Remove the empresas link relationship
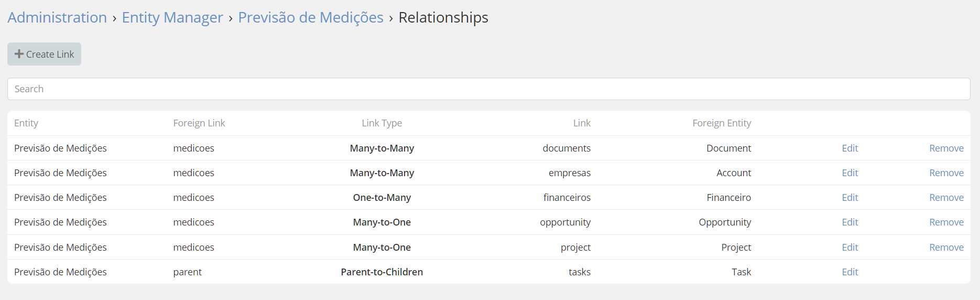980x300 pixels. click(x=946, y=173)
